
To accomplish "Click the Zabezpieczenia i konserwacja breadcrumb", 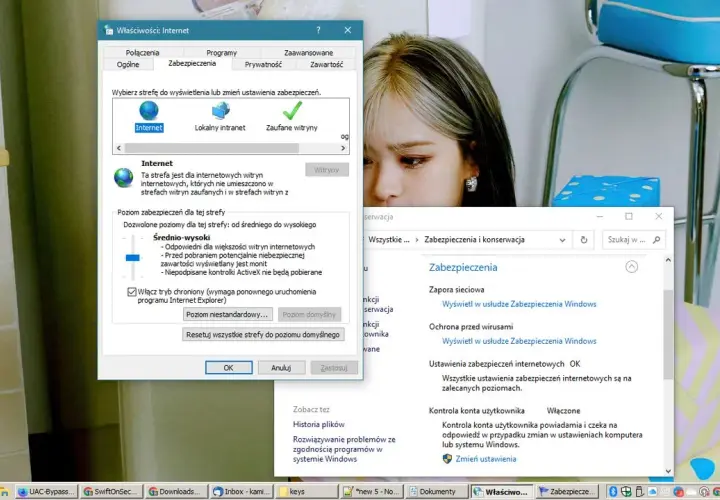I will [x=474, y=240].
